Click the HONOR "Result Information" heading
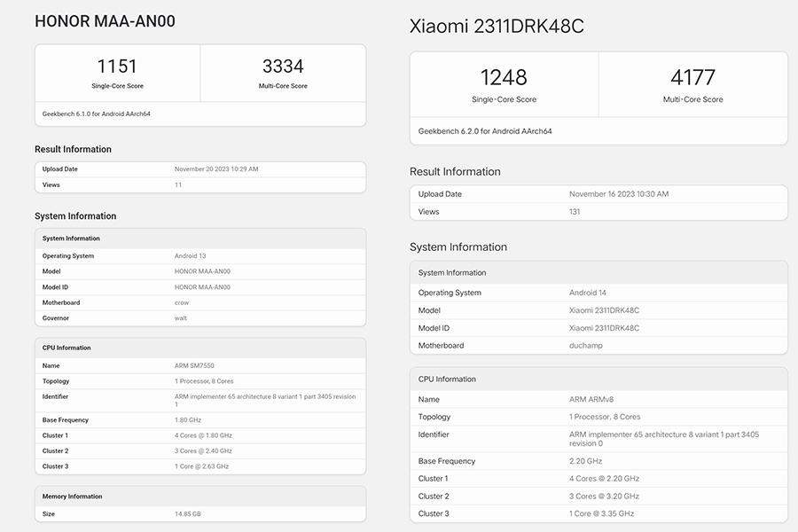Viewport: 798px width, 532px height. pos(73,149)
